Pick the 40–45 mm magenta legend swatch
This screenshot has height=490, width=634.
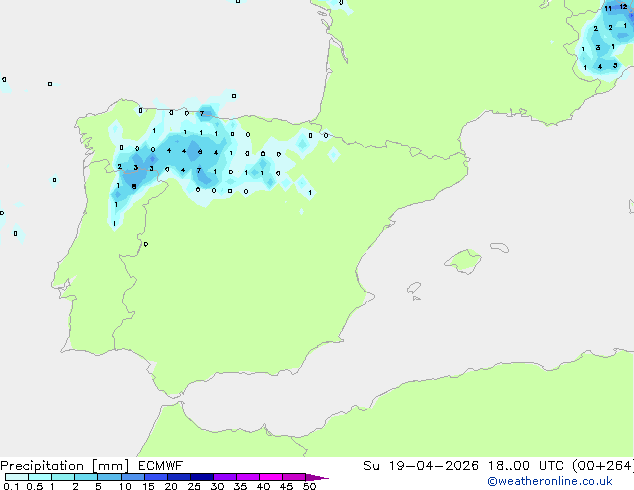[x=271, y=477]
